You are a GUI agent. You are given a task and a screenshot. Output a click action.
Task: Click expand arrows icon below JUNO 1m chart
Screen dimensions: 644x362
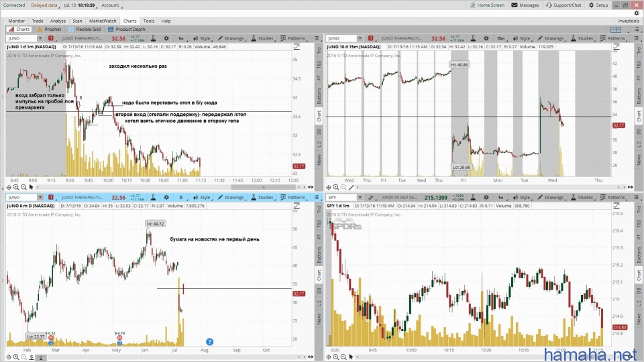click(311, 187)
